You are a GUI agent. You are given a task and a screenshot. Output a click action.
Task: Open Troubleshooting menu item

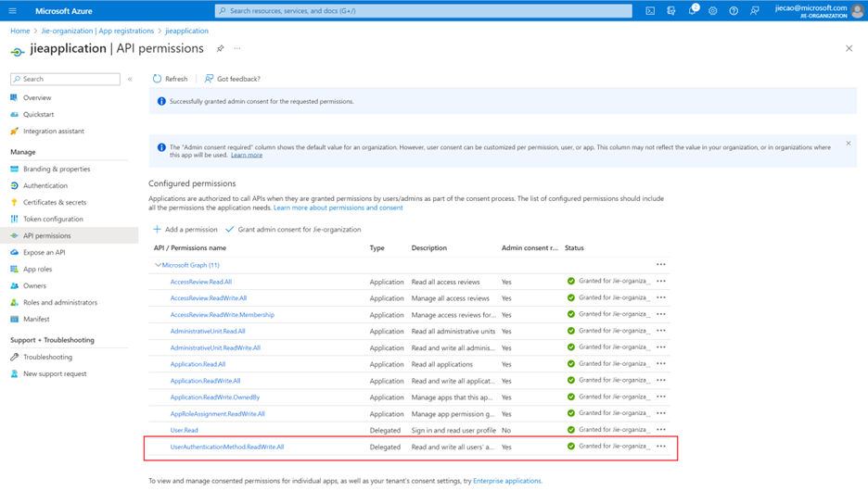pyautogui.click(x=47, y=358)
